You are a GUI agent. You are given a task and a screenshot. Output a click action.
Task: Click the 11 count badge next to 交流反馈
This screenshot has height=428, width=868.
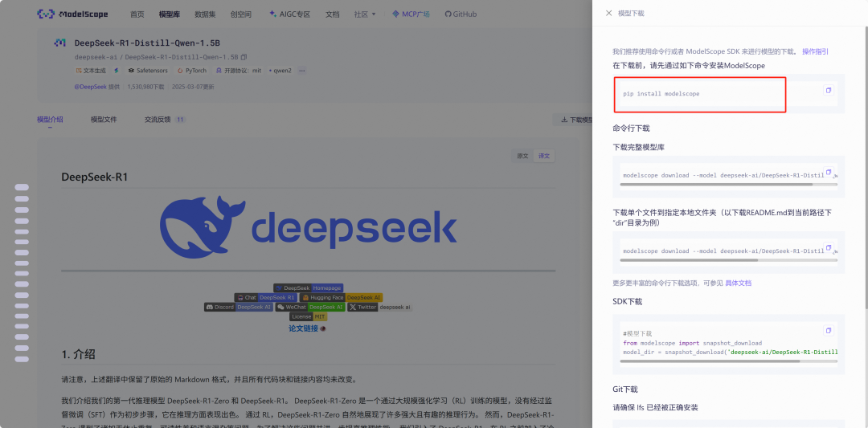click(181, 120)
